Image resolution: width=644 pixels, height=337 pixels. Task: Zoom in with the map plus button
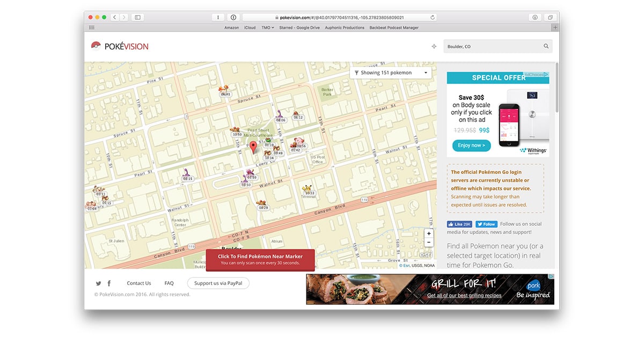[x=428, y=234]
